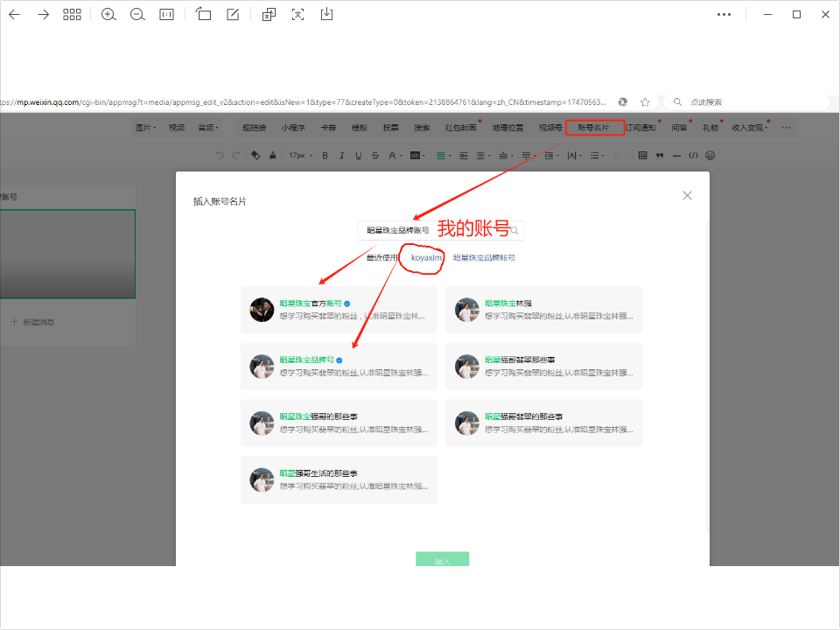Screen dimensions: 840x630
Task: Select the 昭星珠宝林强 card
Action: coord(543,310)
